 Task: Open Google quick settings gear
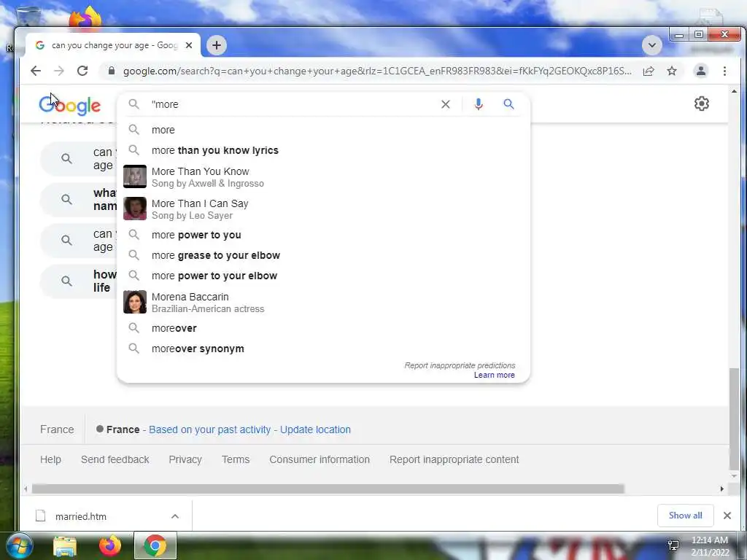701,104
